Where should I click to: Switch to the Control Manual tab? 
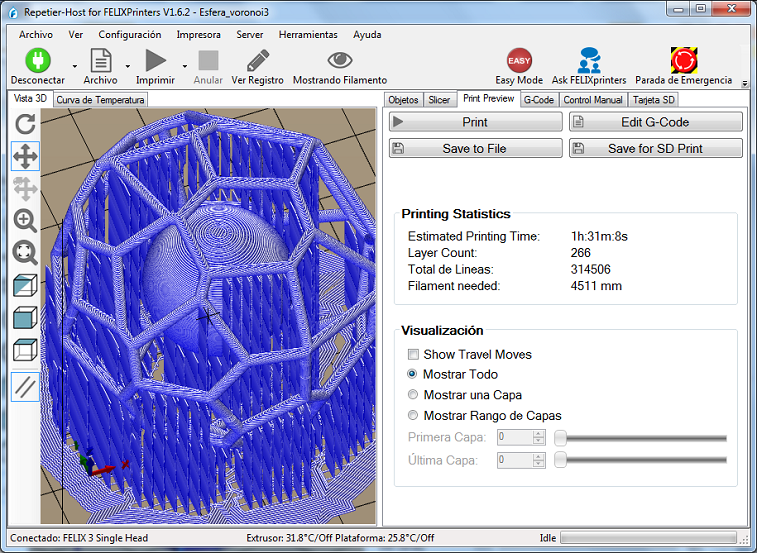tap(593, 100)
